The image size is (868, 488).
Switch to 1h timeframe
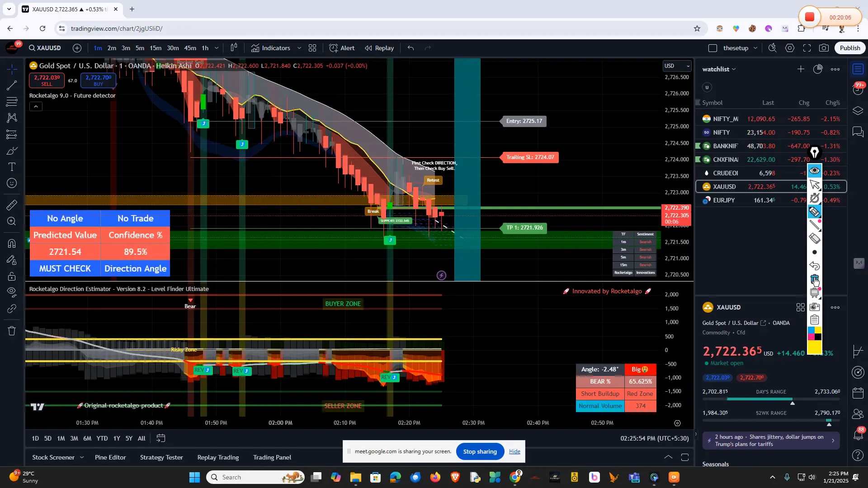[x=205, y=48]
